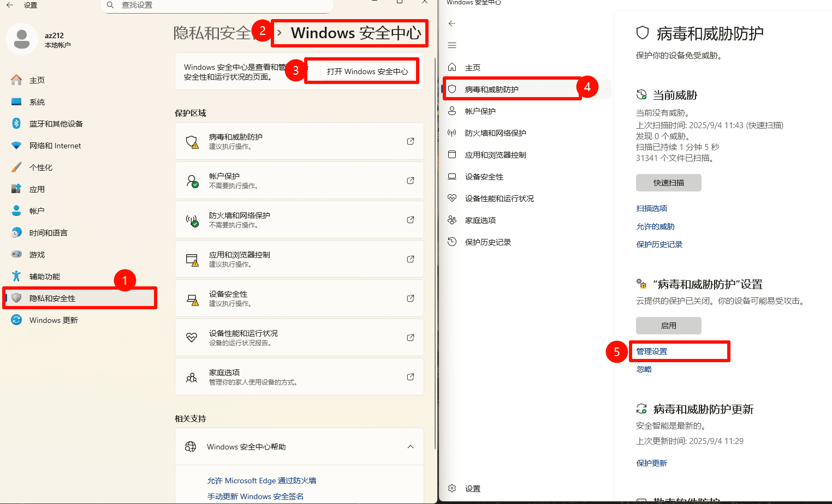This screenshot has height=504, width=832.
Task: Click the 打开 Windows 安全中心 button
Action: (x=367, y=71)
